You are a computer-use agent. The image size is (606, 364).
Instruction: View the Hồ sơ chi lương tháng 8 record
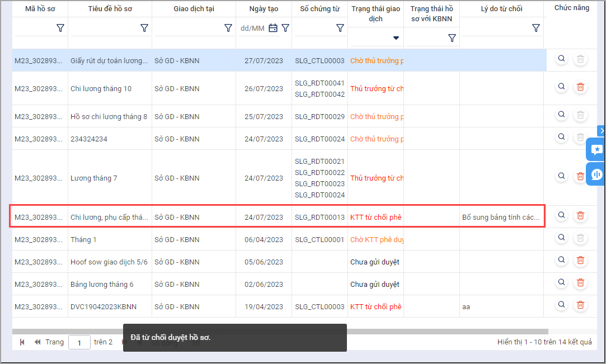coord(562,115)
